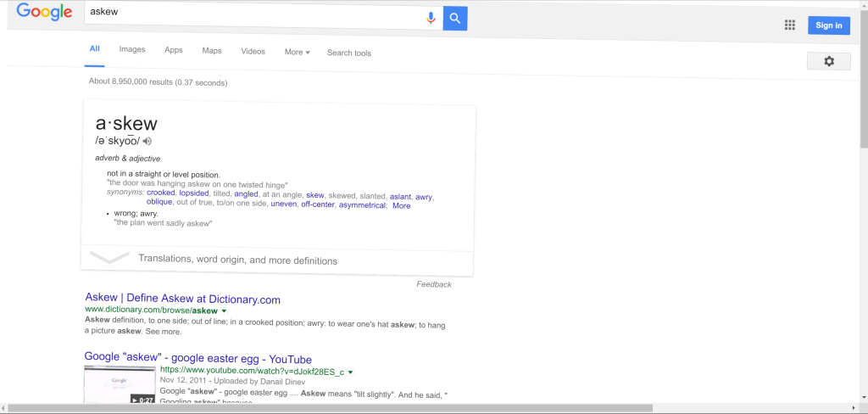Switch to Apps tab

[x=173, y=50]
